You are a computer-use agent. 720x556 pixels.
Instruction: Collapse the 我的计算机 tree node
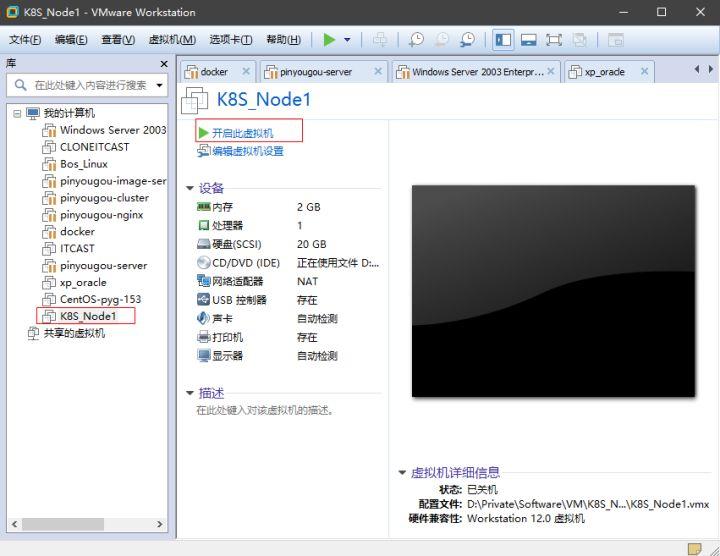[17, 113]
